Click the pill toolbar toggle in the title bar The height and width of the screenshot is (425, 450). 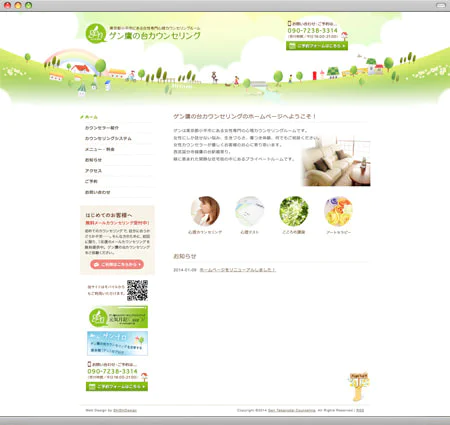click(x=441, y=5)
